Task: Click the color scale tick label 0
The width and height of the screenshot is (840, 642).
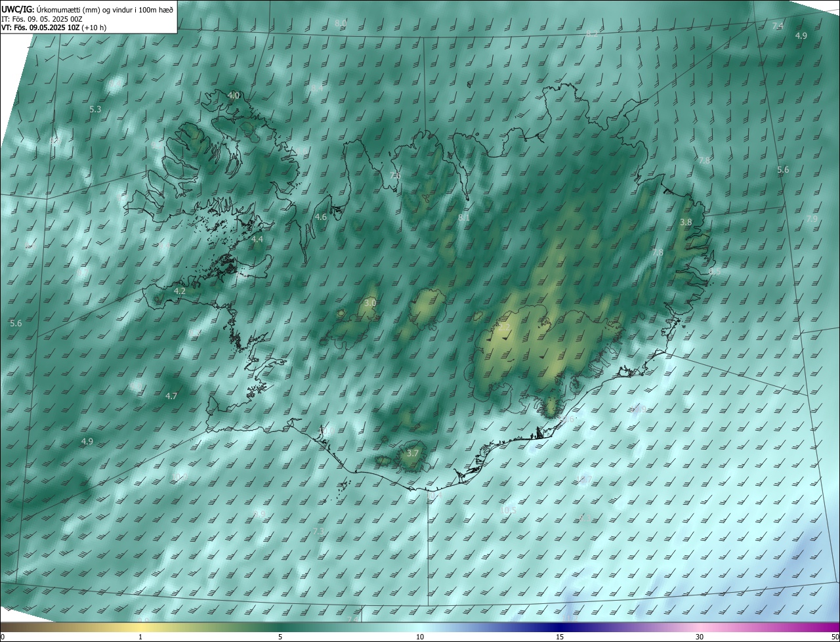Action: coord(3,637)
